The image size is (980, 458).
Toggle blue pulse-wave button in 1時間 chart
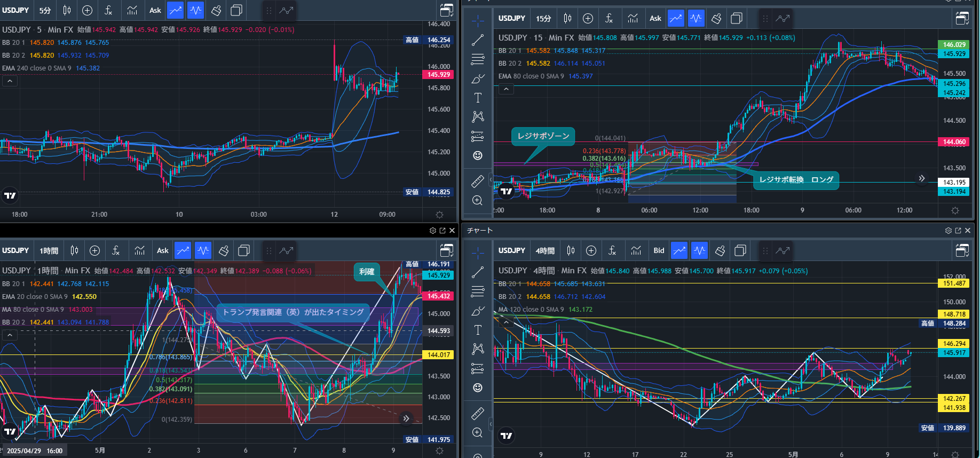tap(203, 250)
